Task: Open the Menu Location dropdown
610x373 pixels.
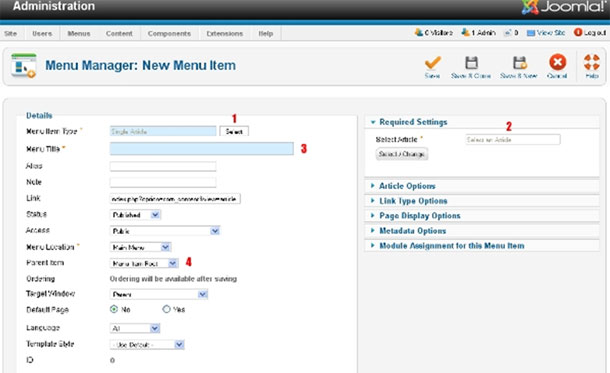Action: tap(140, 247)
